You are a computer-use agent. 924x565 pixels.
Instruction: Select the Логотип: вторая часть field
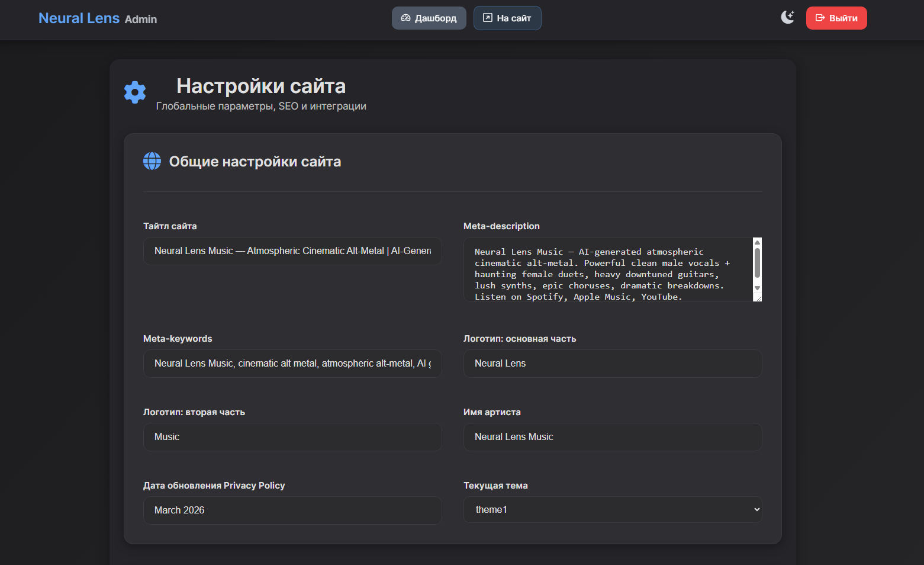click(x=292, y=437)
